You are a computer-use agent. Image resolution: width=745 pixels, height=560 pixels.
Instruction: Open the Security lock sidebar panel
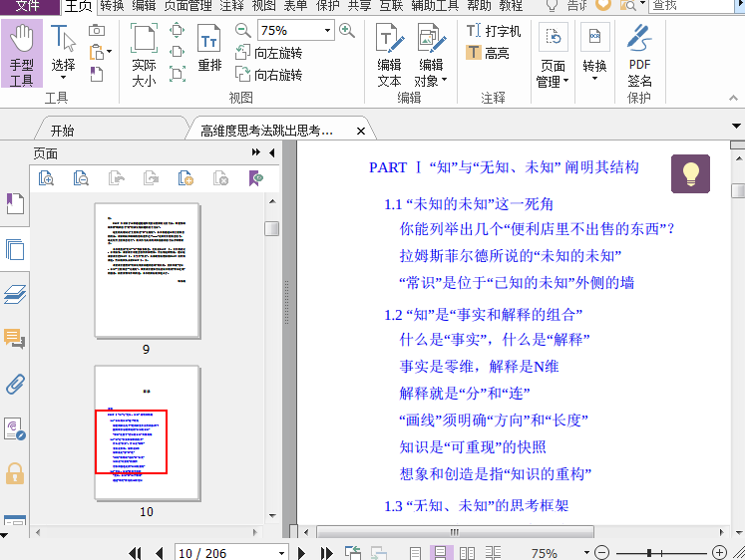coord(15,473)
